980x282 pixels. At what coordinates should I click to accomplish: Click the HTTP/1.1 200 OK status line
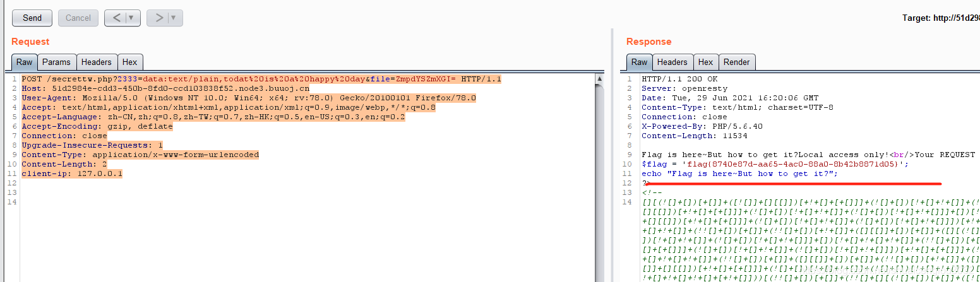(679, 79)
